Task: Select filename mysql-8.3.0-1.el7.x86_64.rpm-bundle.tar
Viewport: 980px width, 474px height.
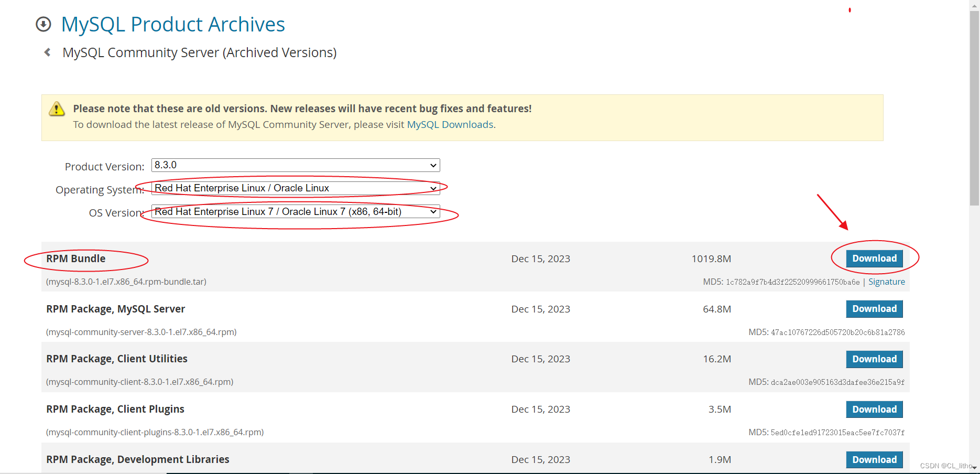Action: [126, 282]
